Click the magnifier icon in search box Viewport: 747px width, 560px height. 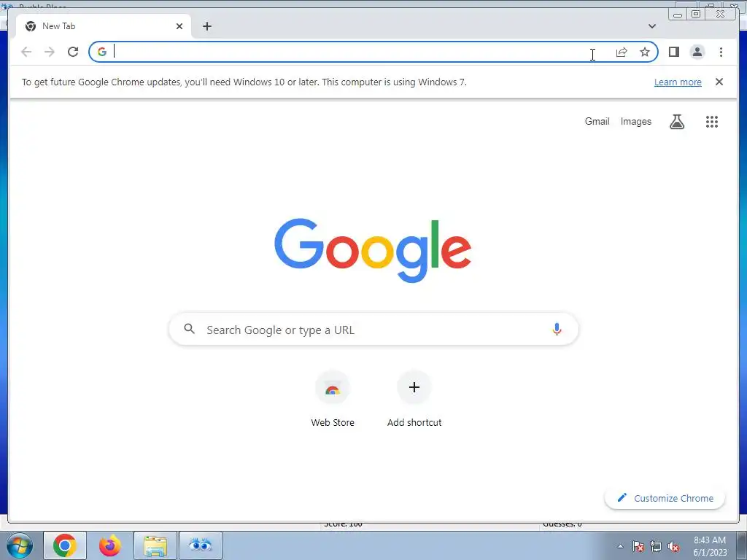pos(189,329)
